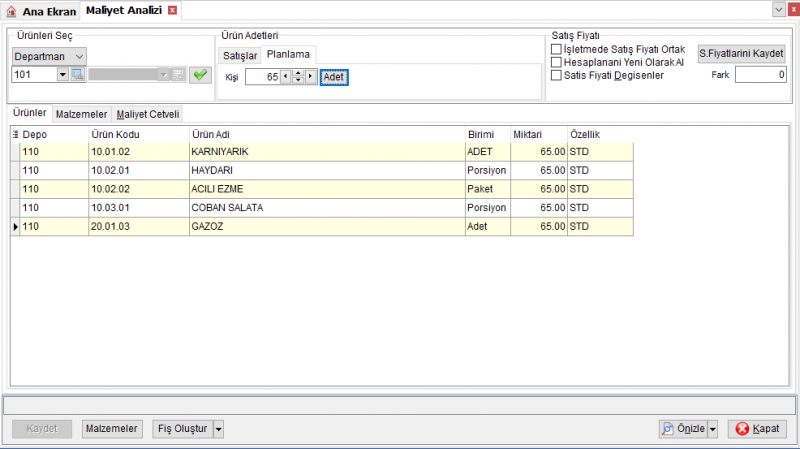Click the grid column chooser icon beside Depo
This screenshot has height=449, width=800.
[15, 135]
